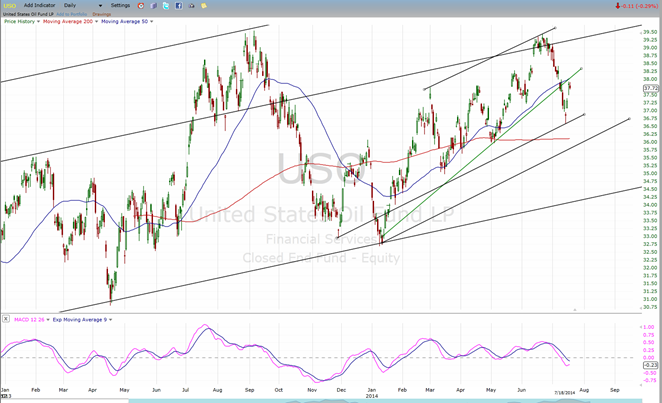
Task: Open the Add Indicator menu
Action: pyautogui.click(x=39, y=5)
